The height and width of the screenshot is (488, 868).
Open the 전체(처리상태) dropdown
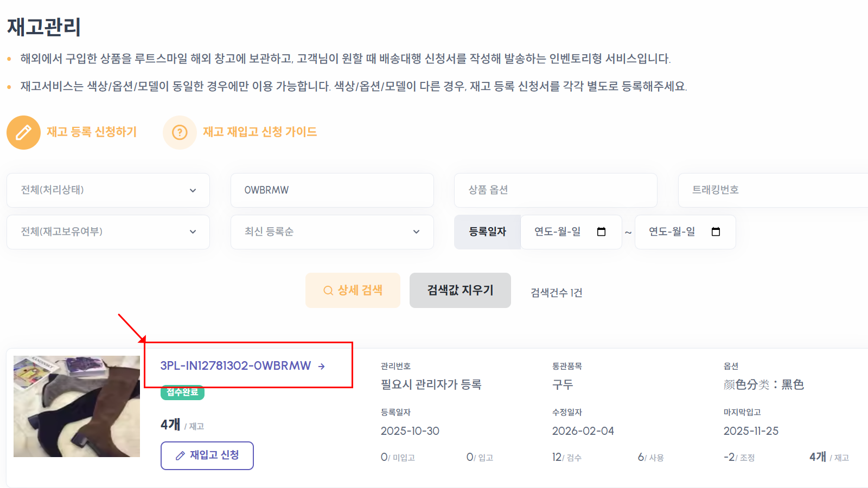tap(108, 190)
